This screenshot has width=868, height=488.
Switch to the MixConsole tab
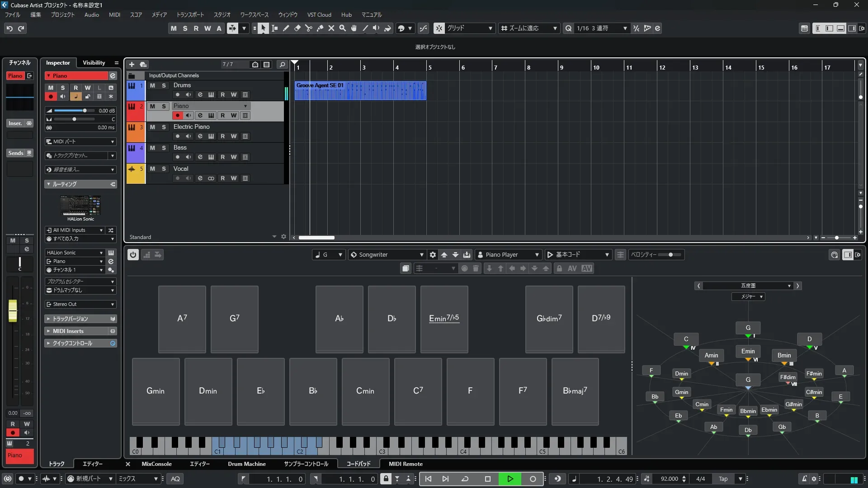pos(156,464)
